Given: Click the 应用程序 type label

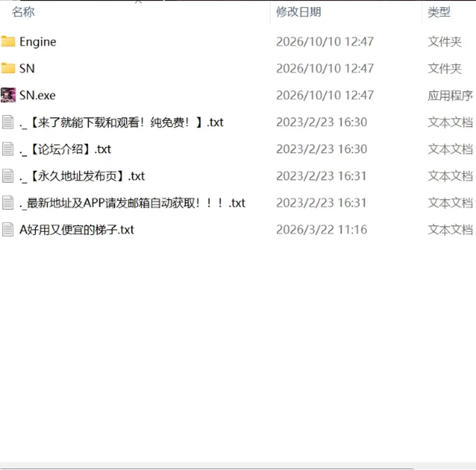Looking at the screenshot, I should [x=451, y=95].
